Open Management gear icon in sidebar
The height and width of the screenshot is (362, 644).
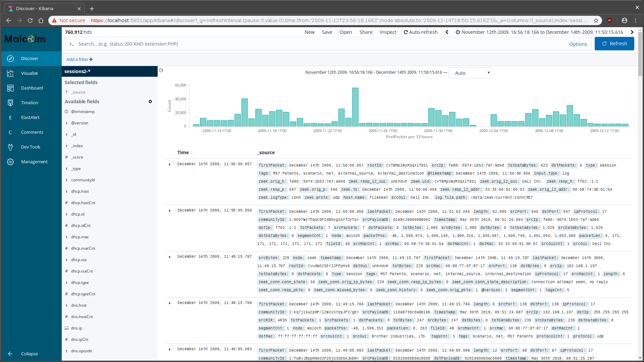pyautogui.click(x=10, y=162)
